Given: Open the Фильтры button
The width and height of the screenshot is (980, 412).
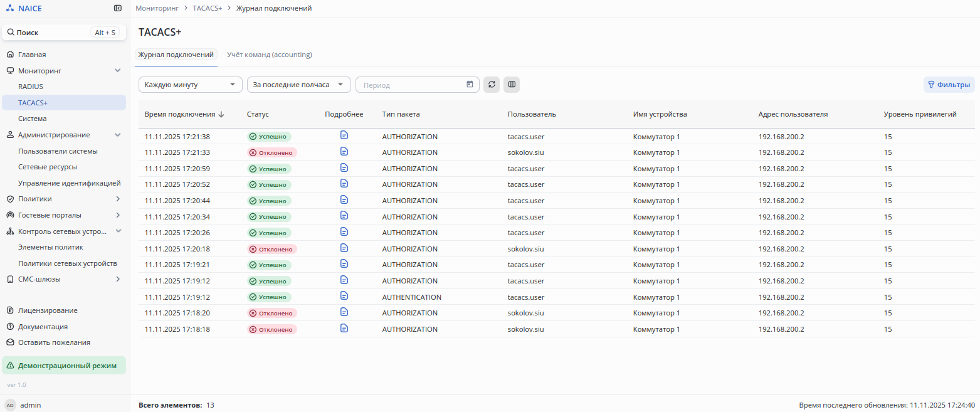Looking at the screenshot, I should (949, 85).
